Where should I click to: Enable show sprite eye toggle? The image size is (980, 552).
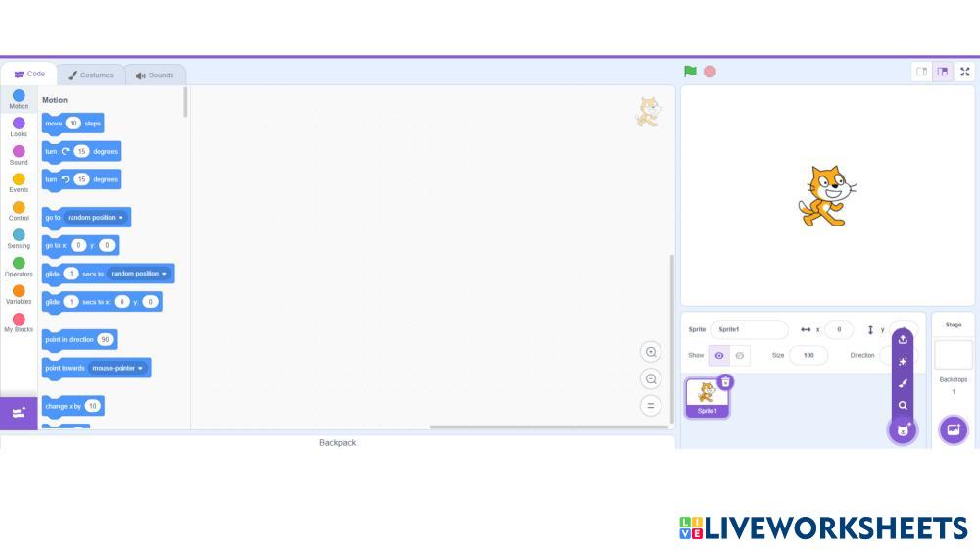click(719, 356)
